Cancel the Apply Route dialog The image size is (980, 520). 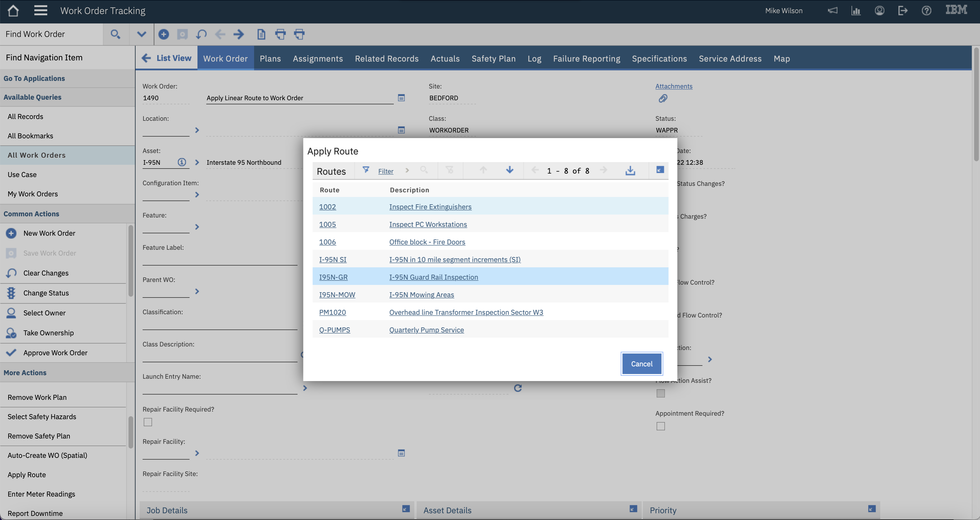click(641, 364)
